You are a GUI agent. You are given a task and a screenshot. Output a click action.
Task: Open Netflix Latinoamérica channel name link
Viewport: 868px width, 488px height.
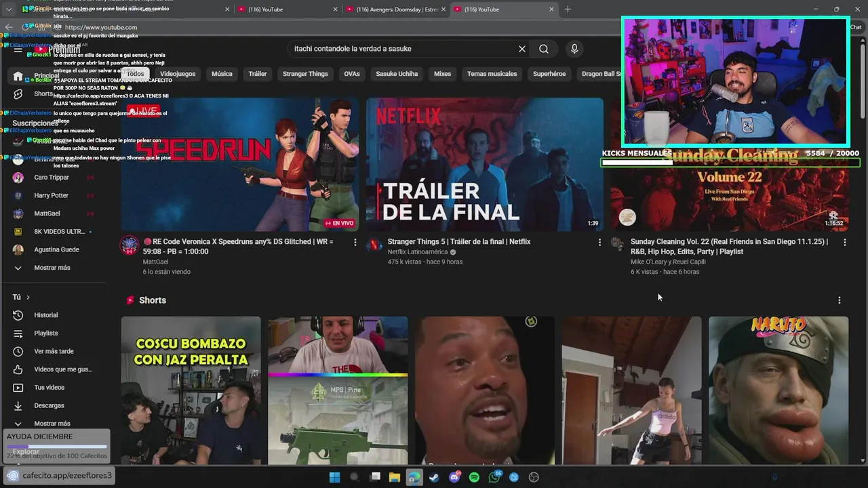click(x=418, y=252)
